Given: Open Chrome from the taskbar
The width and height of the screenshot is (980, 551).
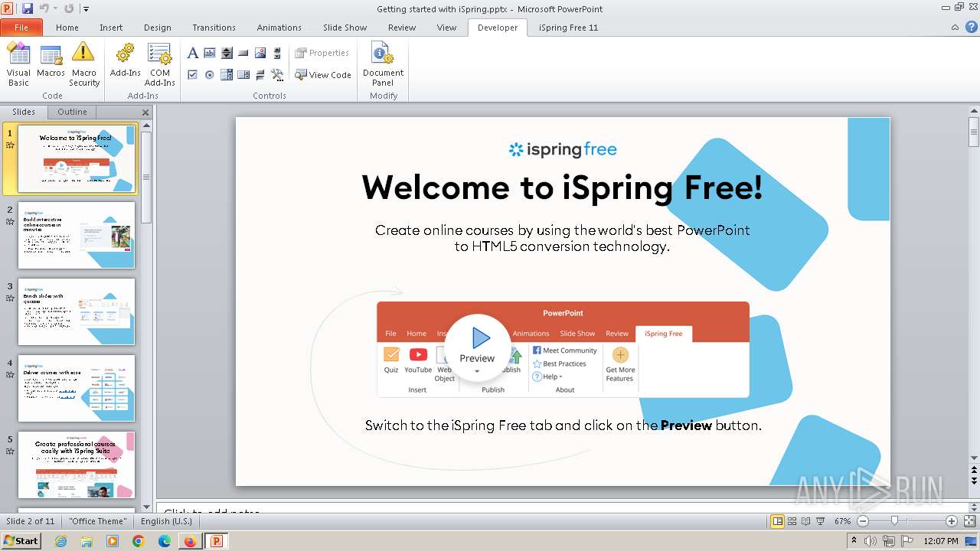Looking at the screenshot, I should click(139, 541).
